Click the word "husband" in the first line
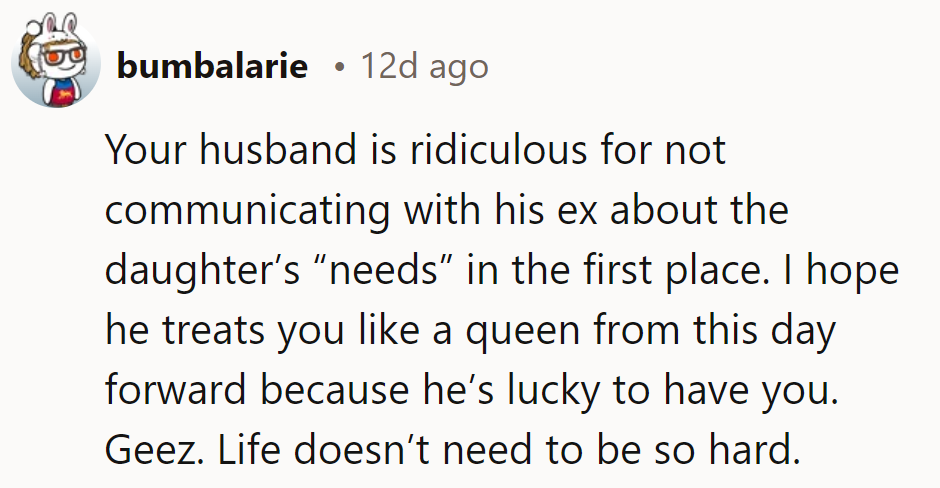Image resolution: width=940 pixels, height=488 pixels. (263, 151)
